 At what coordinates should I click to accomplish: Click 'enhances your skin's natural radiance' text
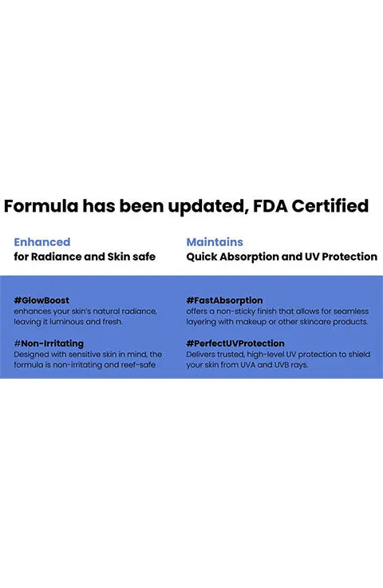[85, 312]
